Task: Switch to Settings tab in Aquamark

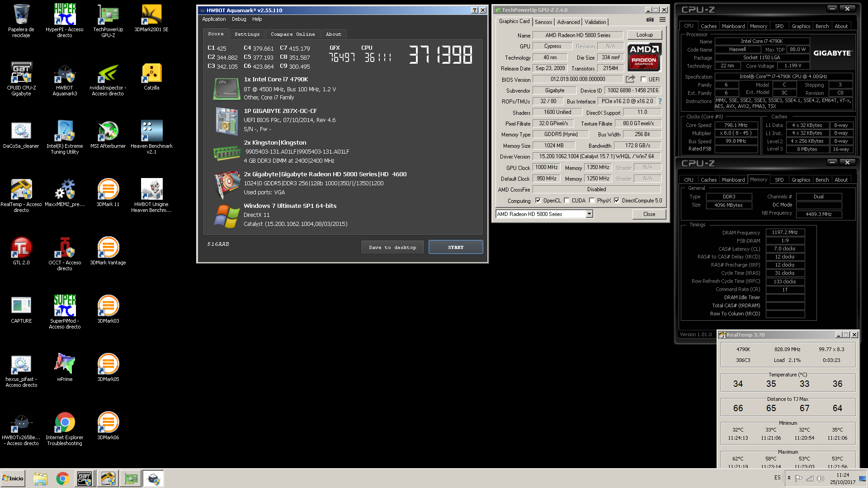Action: pyautogui.click(x=247, y=34)
